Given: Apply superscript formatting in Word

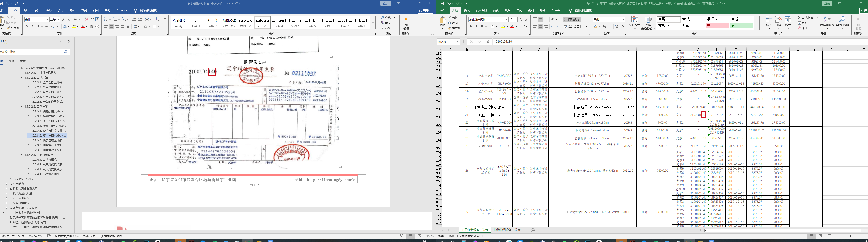Looking at the screenshot, I should [58, 26].
